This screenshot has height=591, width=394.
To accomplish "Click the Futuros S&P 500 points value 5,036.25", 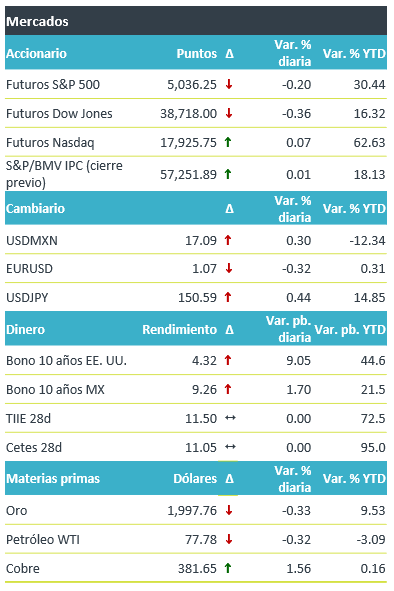I will 192,84.
